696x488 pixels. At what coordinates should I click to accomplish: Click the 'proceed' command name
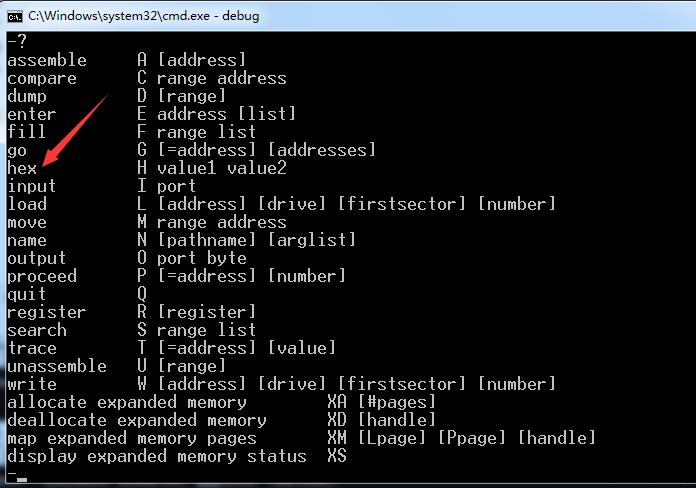tap(42, 276)
